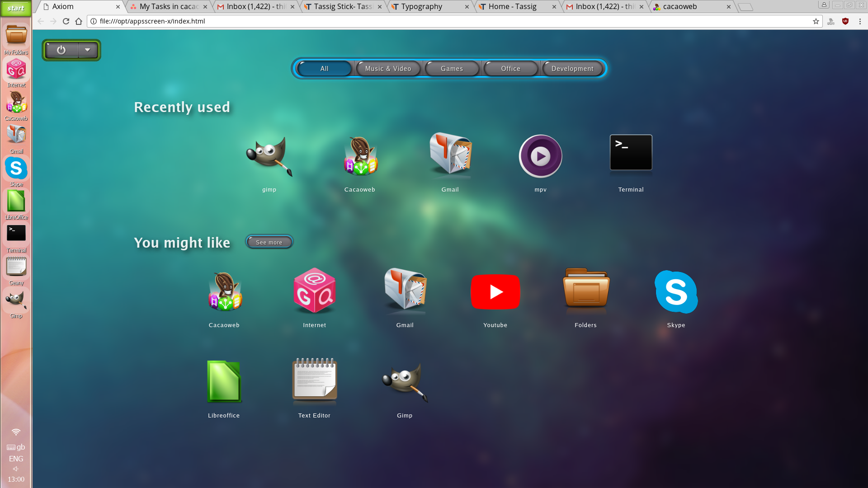868x488 pixels.
Task: Bookmark this page with the star
Action: tap(816, 21)
